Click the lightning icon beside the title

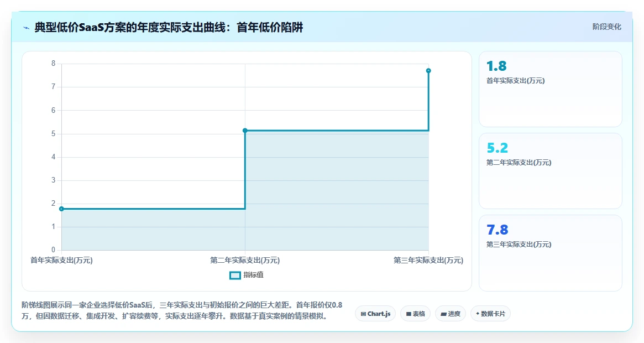click(x=27, y=28)
